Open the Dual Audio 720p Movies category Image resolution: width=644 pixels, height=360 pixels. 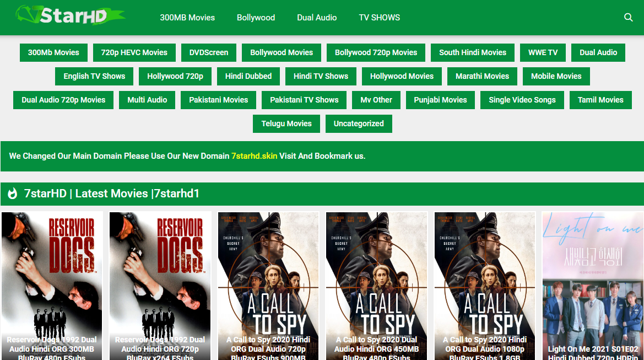point(63,100)
